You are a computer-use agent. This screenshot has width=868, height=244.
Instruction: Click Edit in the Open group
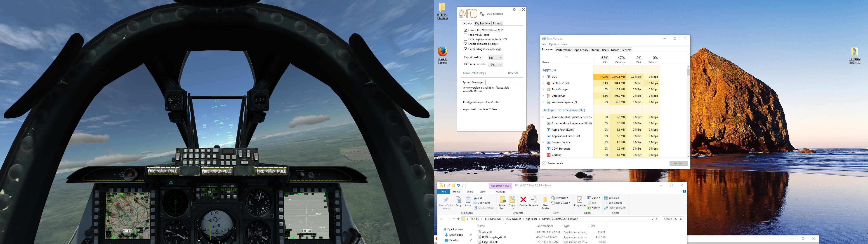pos(592,203)
